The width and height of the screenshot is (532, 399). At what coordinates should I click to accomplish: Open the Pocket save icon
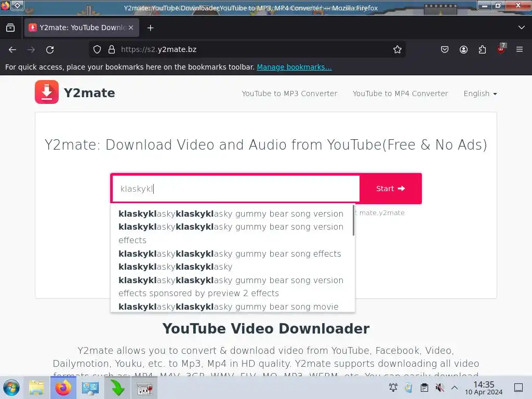click(445, 49)
